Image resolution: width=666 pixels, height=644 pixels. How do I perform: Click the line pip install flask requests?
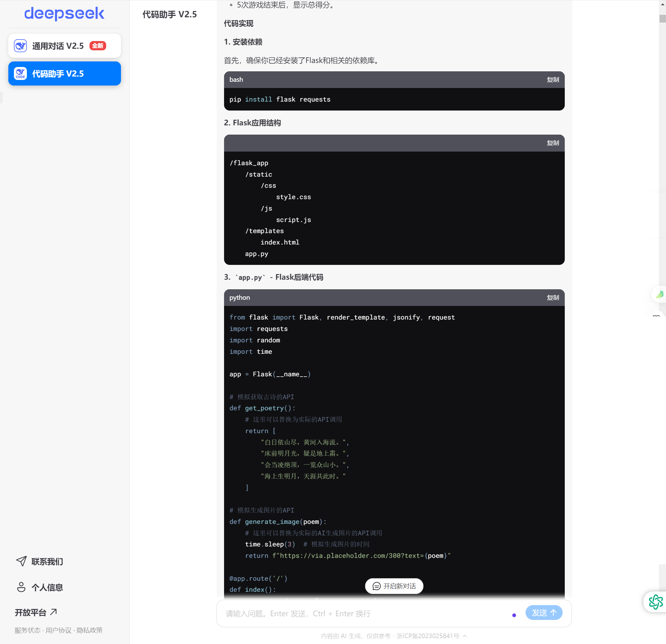point(280,99)
